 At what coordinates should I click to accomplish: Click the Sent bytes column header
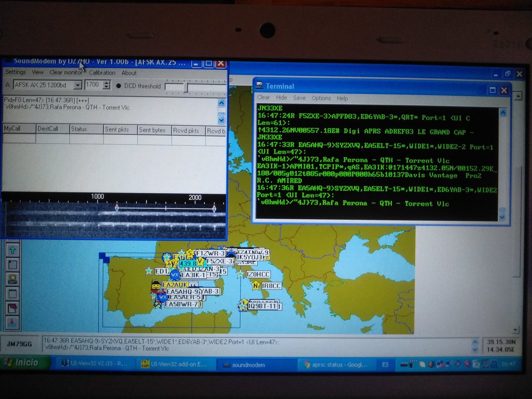click(154, 130)
